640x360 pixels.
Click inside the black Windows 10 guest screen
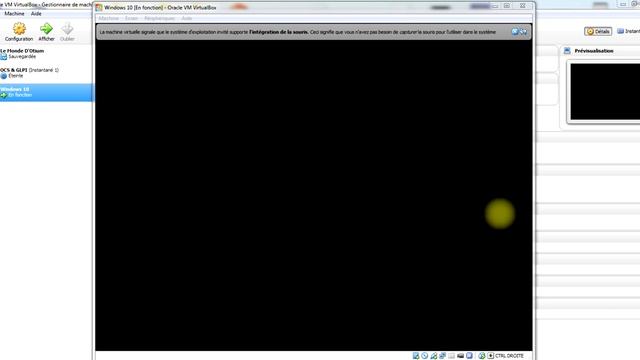click(313, 195)
